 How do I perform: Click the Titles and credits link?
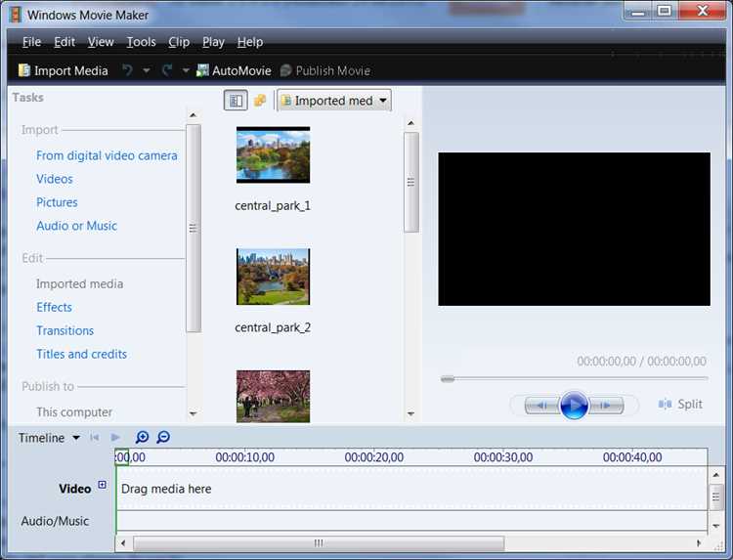point(82,354)
